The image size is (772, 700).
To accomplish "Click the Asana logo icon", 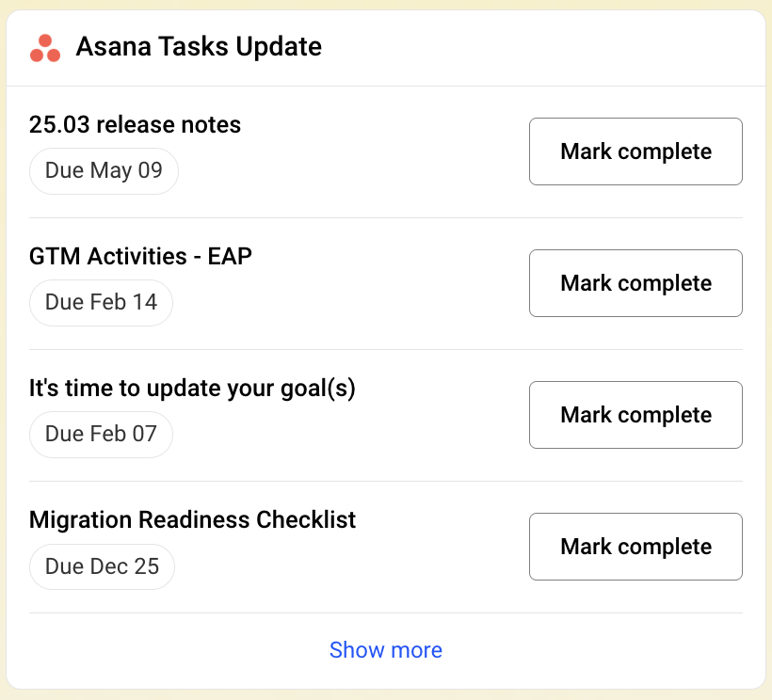I will click(45, 47).
